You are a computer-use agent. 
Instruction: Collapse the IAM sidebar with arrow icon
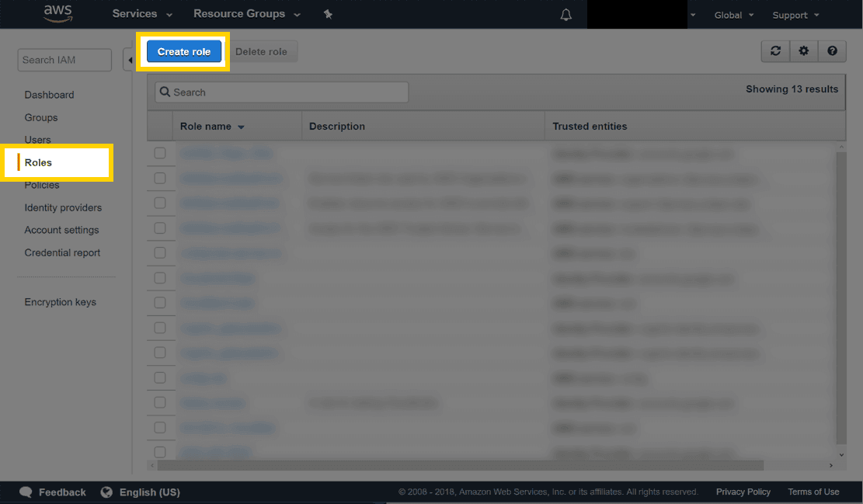pyautogui.click(x=129, y=60)
